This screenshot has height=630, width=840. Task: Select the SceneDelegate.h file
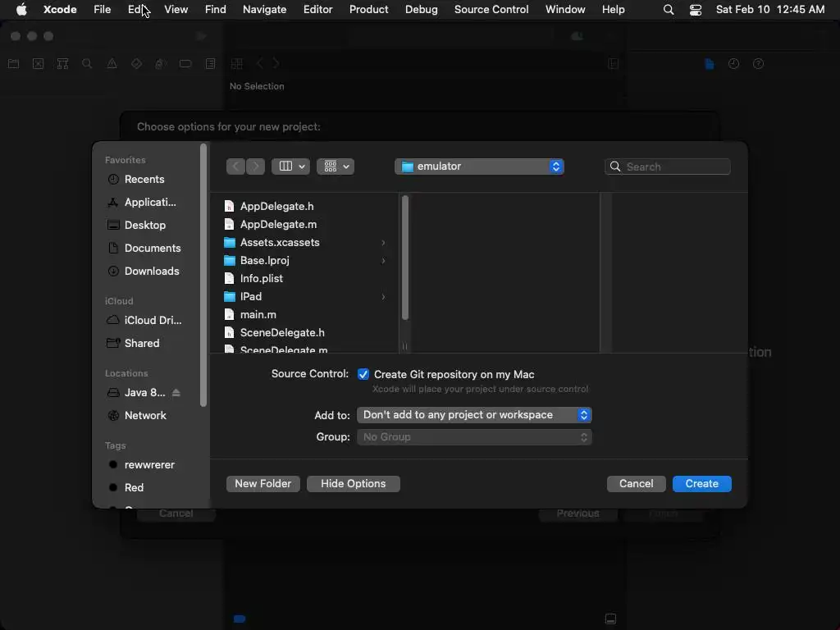(282, 333)
